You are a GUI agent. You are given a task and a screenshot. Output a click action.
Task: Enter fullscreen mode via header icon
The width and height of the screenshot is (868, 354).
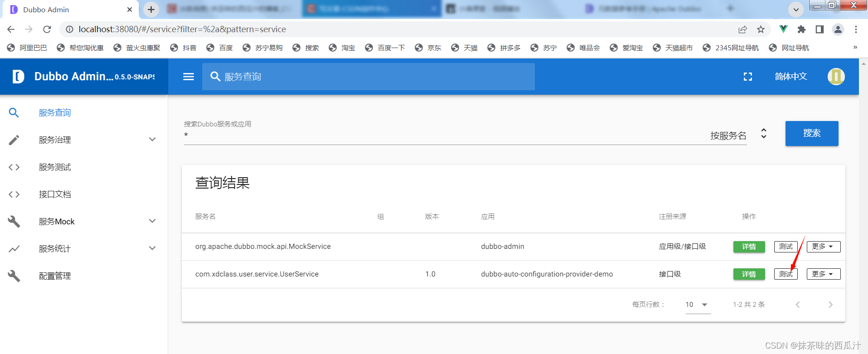748,77
